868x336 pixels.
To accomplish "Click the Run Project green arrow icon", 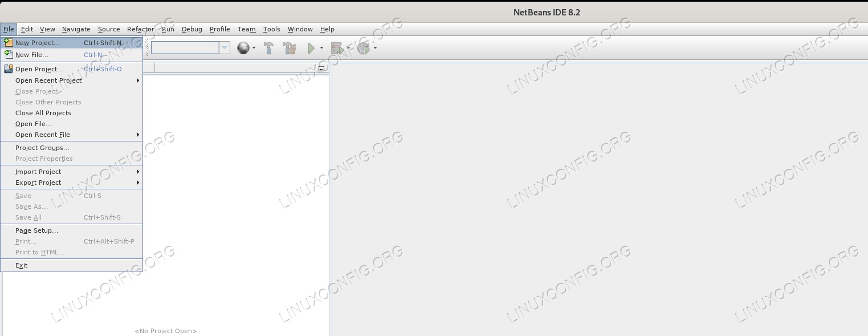I will point(311,48).
